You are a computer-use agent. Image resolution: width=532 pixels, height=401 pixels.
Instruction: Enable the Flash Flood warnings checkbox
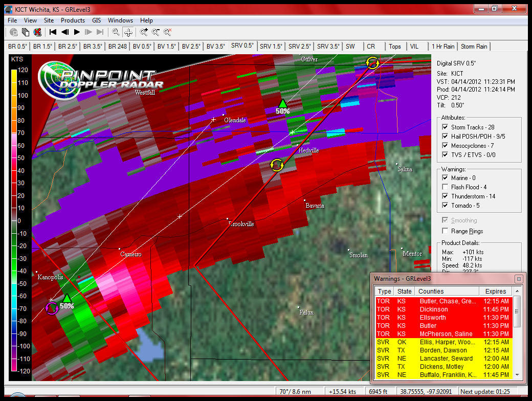click(x=445, y=187)
